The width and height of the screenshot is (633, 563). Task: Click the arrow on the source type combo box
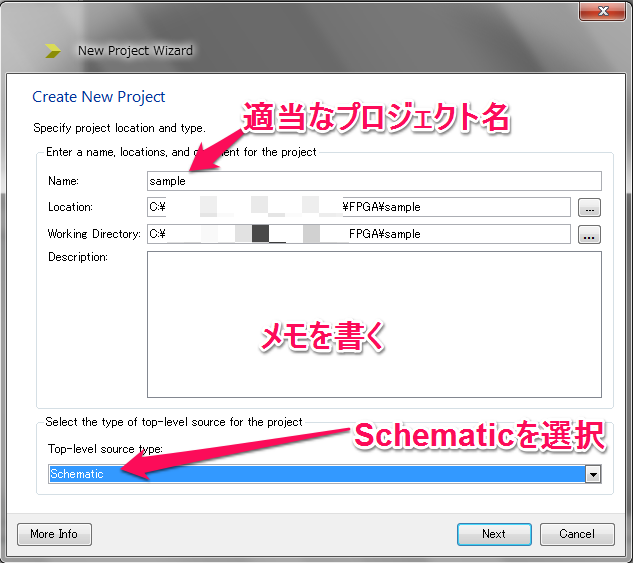(x=593, y=475)
